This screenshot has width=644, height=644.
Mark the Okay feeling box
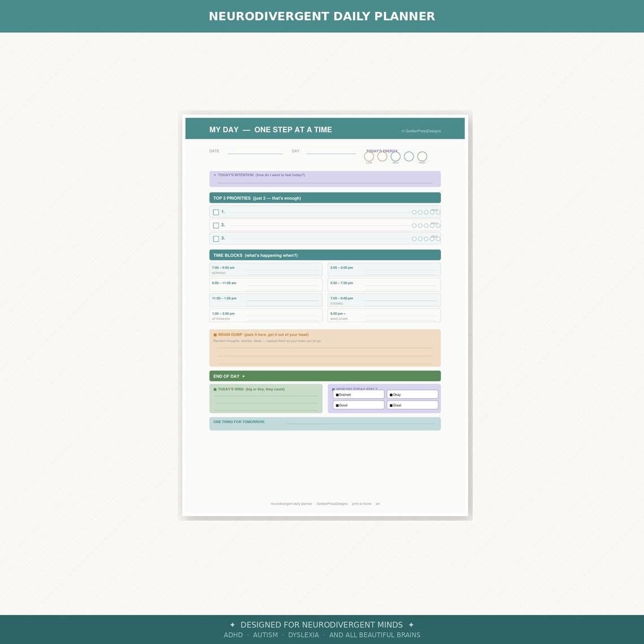point(412,394)
